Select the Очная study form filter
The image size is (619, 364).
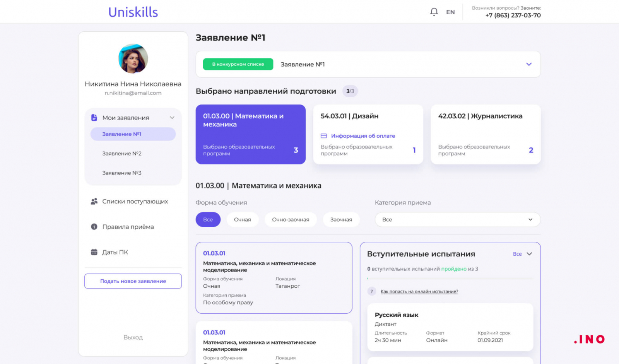(x=243, y=219)
